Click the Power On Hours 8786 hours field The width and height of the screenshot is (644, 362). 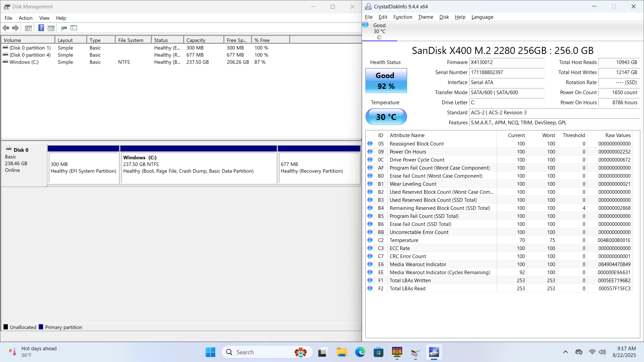(619, 103)
